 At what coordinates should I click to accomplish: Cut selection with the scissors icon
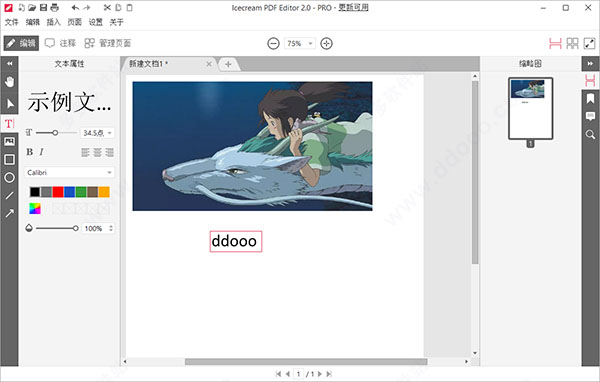click(107, 7)
